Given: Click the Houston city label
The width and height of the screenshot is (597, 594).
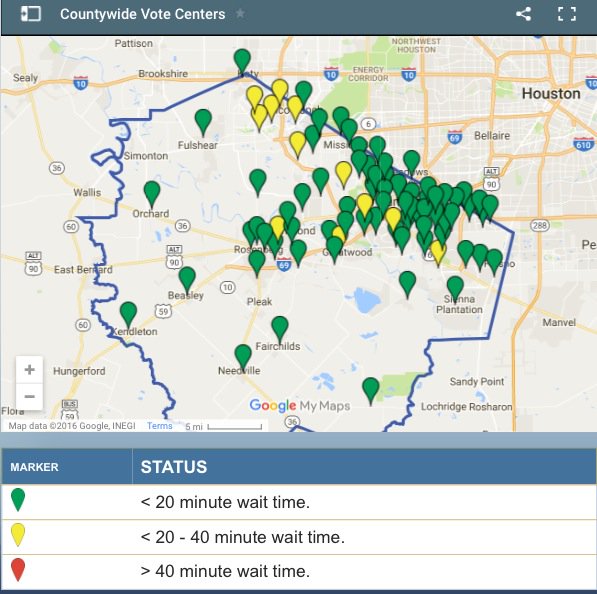Looking at the screenshot, I should 551,94.
